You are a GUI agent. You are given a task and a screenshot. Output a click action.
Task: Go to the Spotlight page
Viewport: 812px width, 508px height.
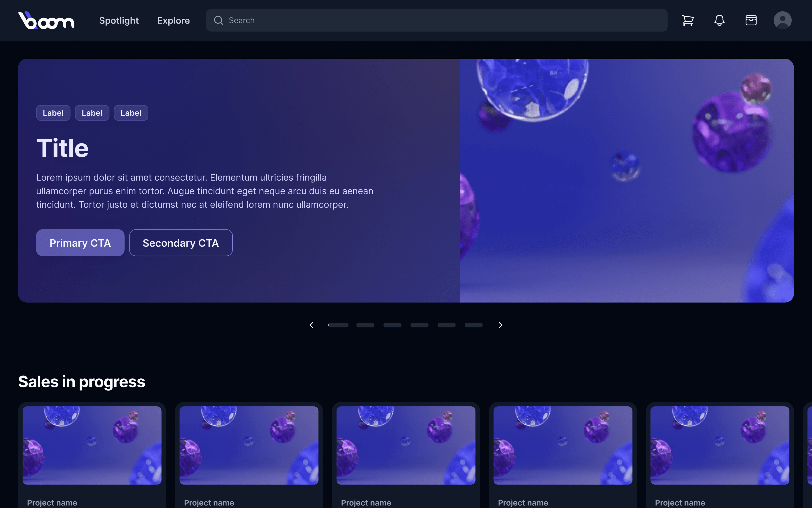119,21
